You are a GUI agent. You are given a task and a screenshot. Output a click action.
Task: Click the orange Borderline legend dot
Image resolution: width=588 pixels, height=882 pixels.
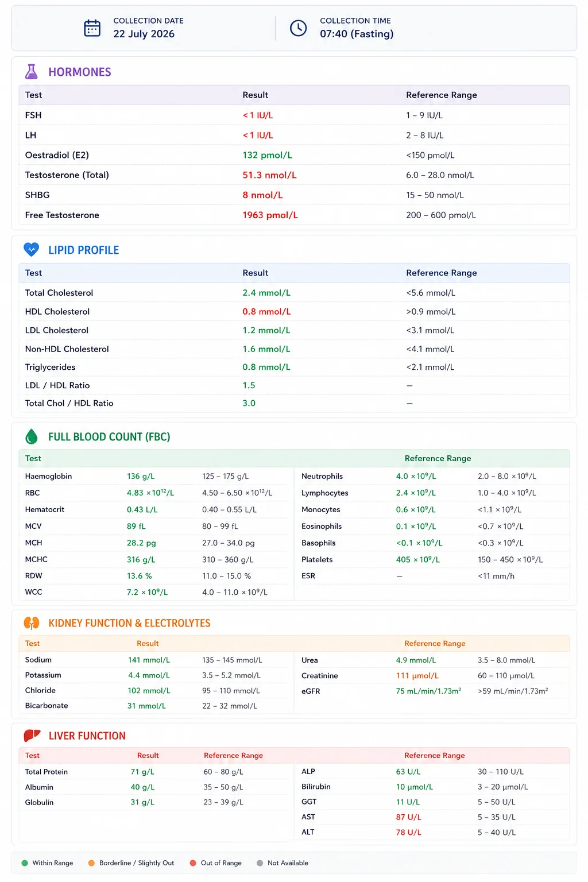[91, 863]
